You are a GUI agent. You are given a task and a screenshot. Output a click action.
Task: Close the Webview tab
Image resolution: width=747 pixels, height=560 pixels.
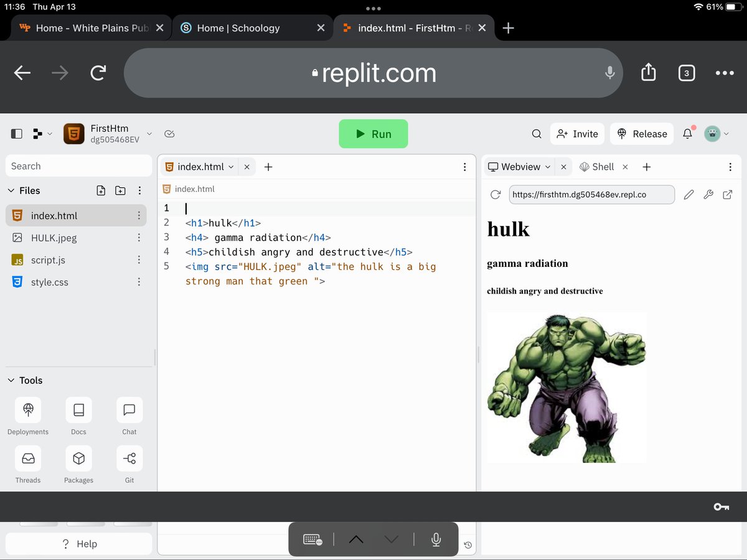tap(563, 167)
